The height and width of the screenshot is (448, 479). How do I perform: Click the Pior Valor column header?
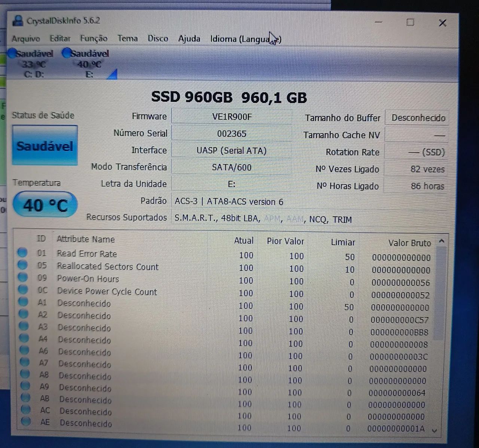(x=285, y=241)
